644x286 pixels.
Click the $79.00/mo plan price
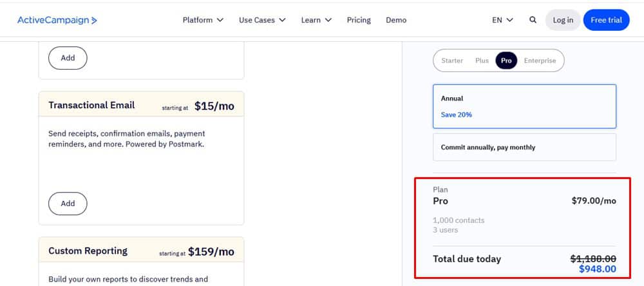(x=594, y=200)
